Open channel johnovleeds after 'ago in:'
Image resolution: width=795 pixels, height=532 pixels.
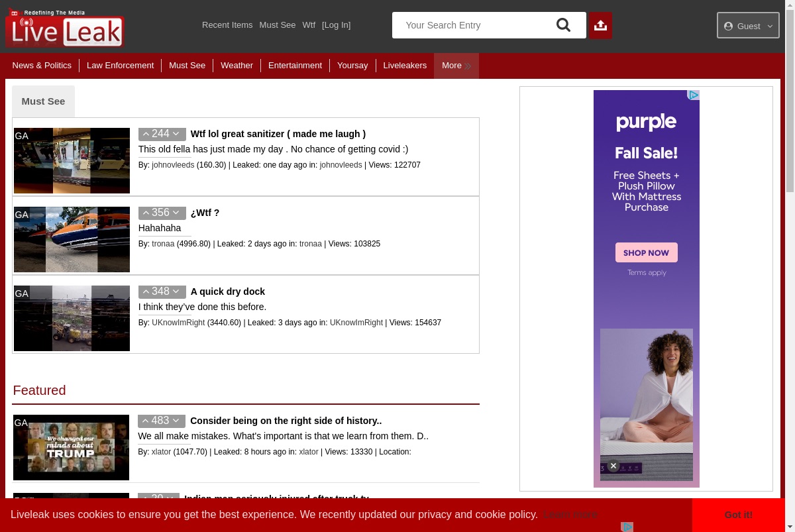click(x=341, y=165)
